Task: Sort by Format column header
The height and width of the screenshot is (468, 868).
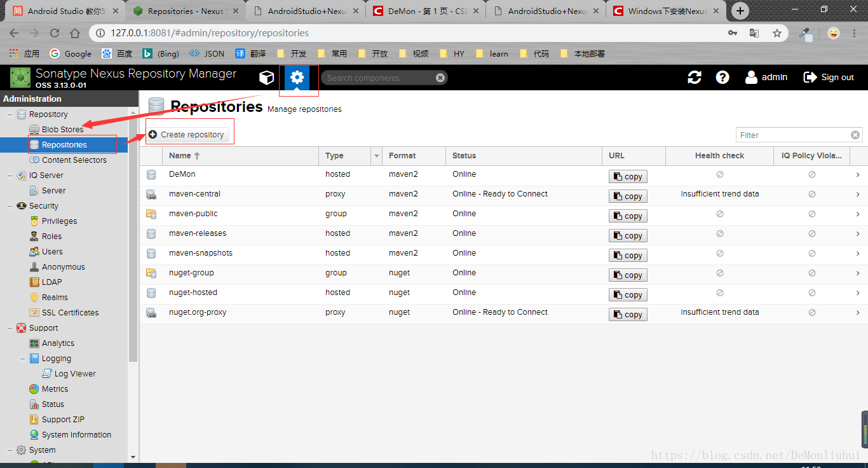Action: tap(414, 156)
